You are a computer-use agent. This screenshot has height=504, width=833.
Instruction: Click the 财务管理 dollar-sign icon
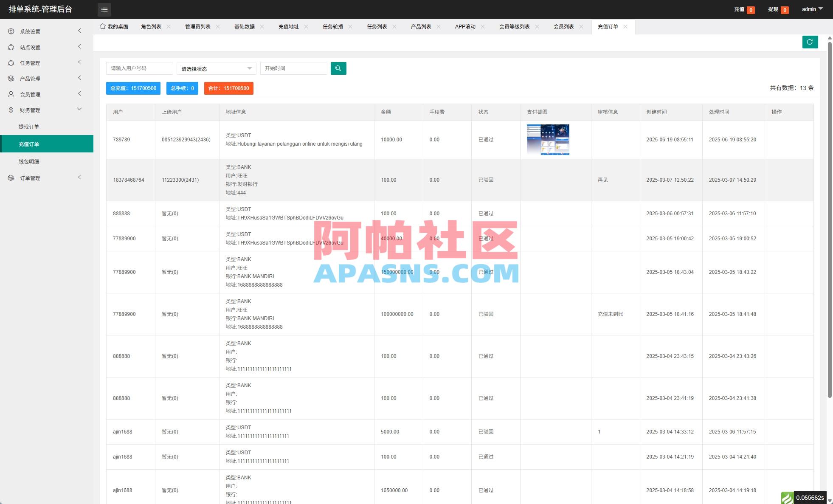11,110
